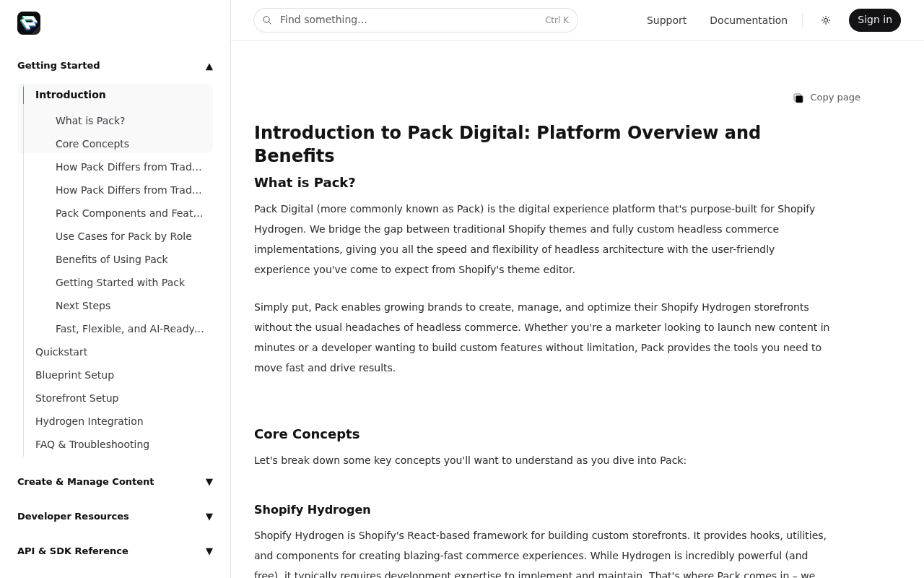Toggle the light/dark theme sun icon

click(826, 20)
